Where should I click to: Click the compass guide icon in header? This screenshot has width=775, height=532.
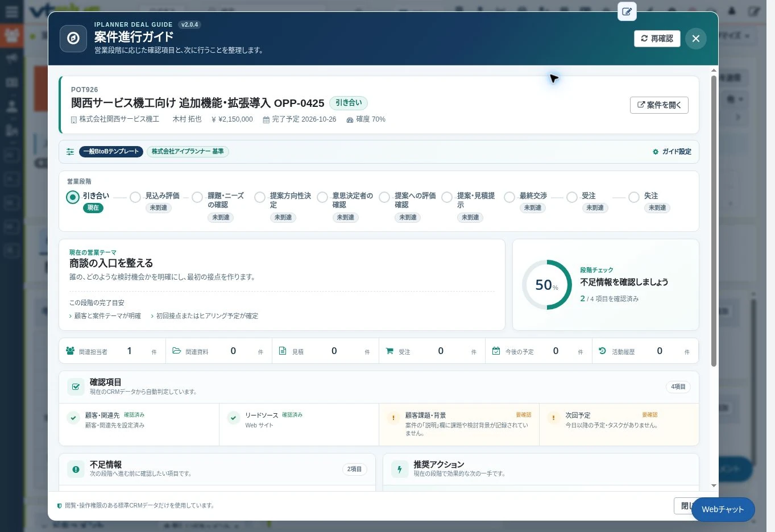[x=73, y=39]
